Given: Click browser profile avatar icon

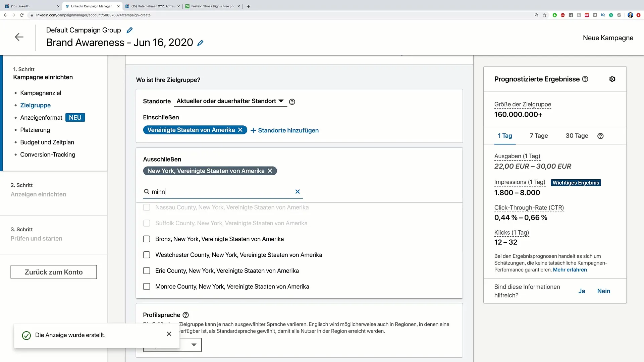Looking at the screenshot, I should [631, 15].
